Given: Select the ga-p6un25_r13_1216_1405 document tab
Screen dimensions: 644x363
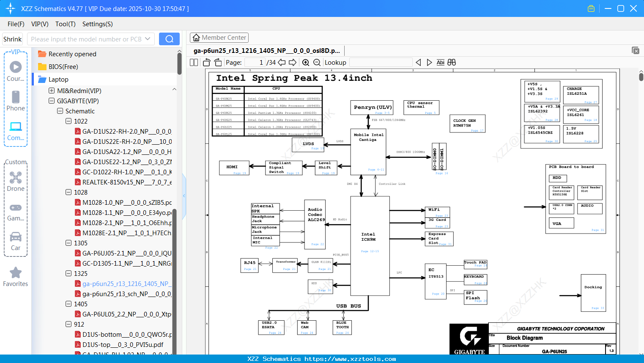Looking at the screenshot, I should [x=266, y=51].
